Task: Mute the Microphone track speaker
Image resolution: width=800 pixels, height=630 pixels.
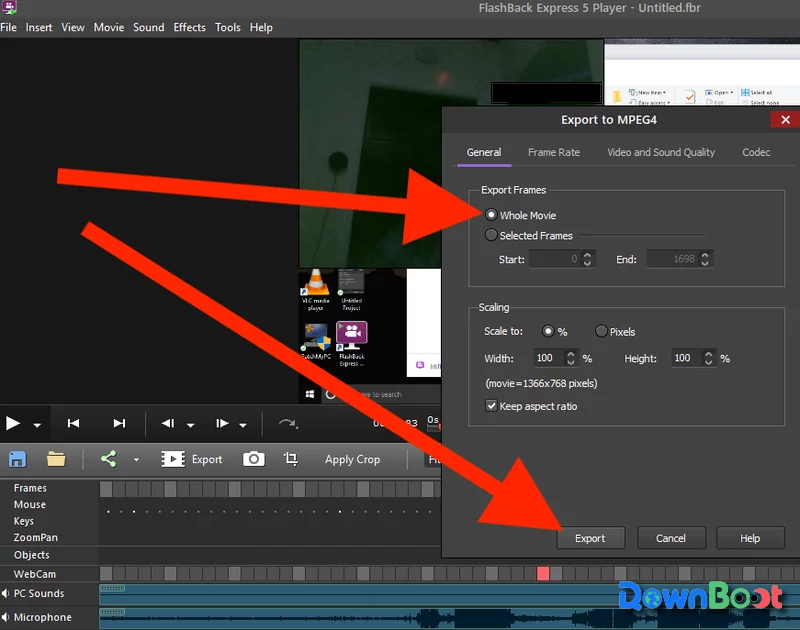Action: point(6,617)
